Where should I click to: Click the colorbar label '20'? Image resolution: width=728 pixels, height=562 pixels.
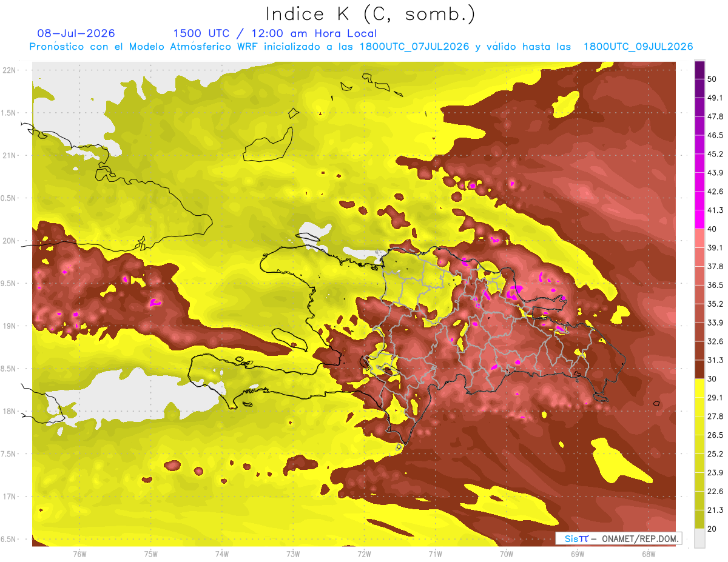pyautogui.click(x=713, y=529)
